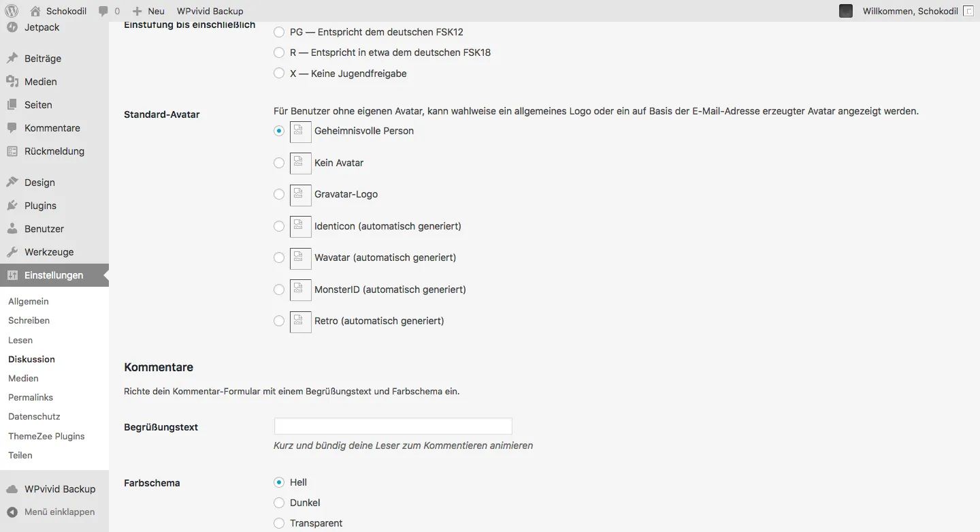Select MonsterID avatar option
This screenshot has width=980, height=532.
pos(279,290)
